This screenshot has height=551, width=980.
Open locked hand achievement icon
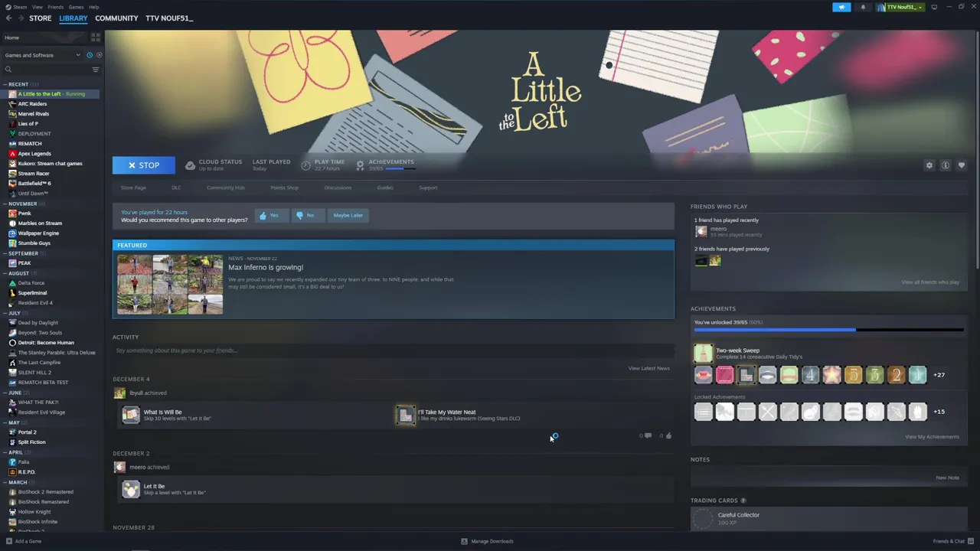pos(917,412)
